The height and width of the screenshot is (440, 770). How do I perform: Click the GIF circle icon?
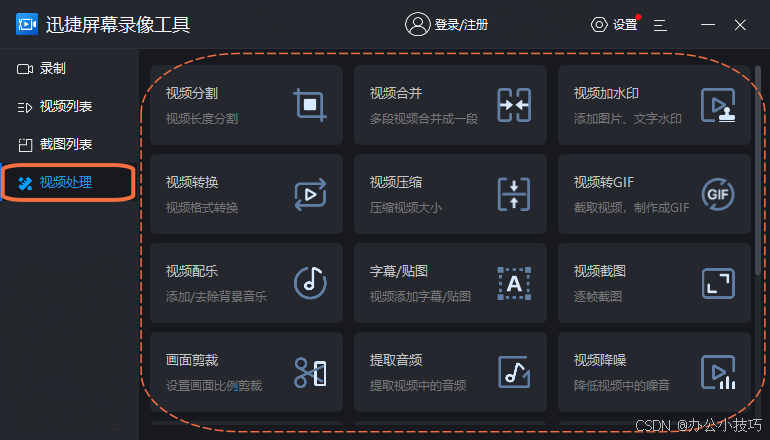[x=718, y=194]
